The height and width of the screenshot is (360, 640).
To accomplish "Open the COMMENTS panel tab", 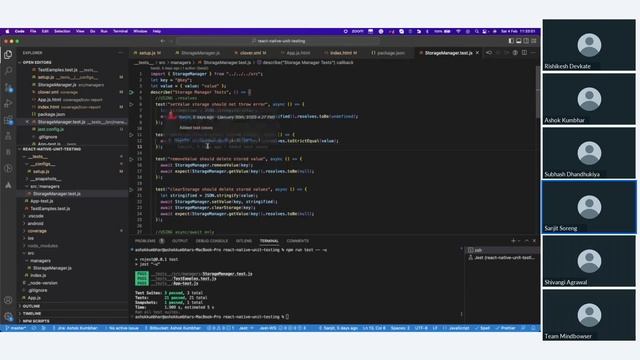I will [x=298, y=241].
